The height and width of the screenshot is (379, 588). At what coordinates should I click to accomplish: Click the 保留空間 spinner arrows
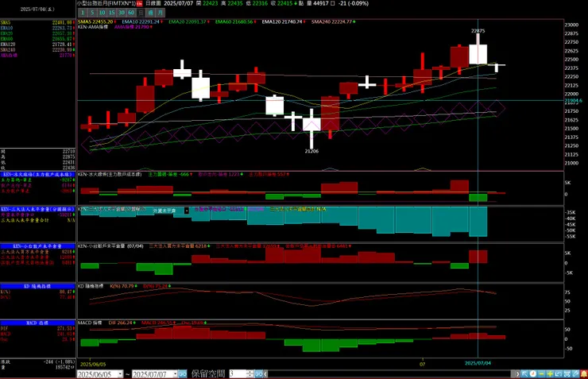pos(250,374)
